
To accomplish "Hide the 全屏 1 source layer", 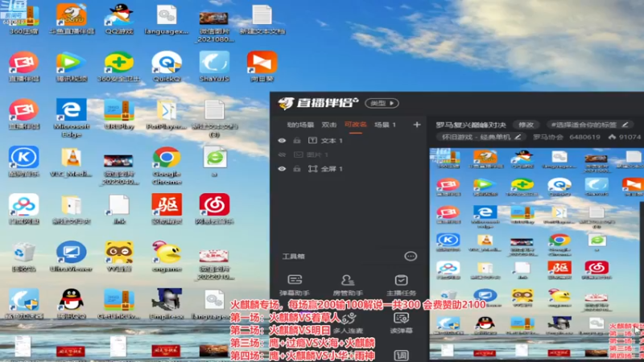I will [282, 169].
